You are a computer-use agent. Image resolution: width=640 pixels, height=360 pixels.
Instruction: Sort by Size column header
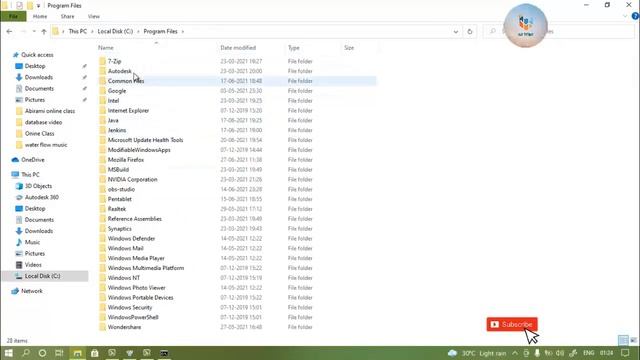[349, 48]
